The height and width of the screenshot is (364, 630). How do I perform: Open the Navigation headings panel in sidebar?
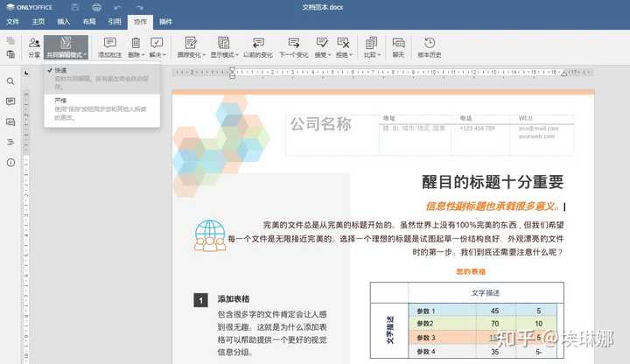pyautogui.click(x=10, y=142)
